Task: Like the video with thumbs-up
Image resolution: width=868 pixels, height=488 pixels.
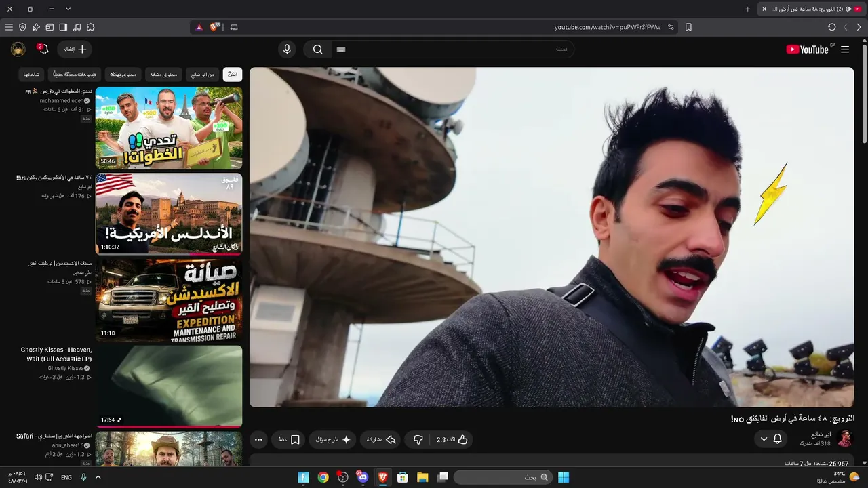Action: point(452,440)
